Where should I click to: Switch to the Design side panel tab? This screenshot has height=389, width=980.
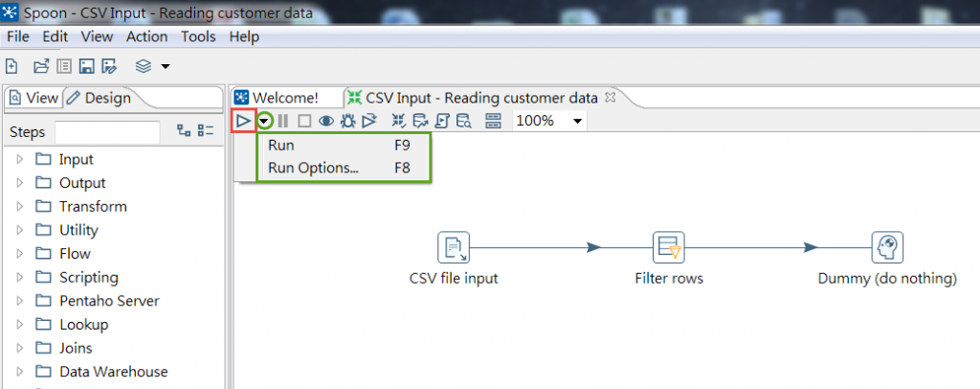tap(100, 98)
